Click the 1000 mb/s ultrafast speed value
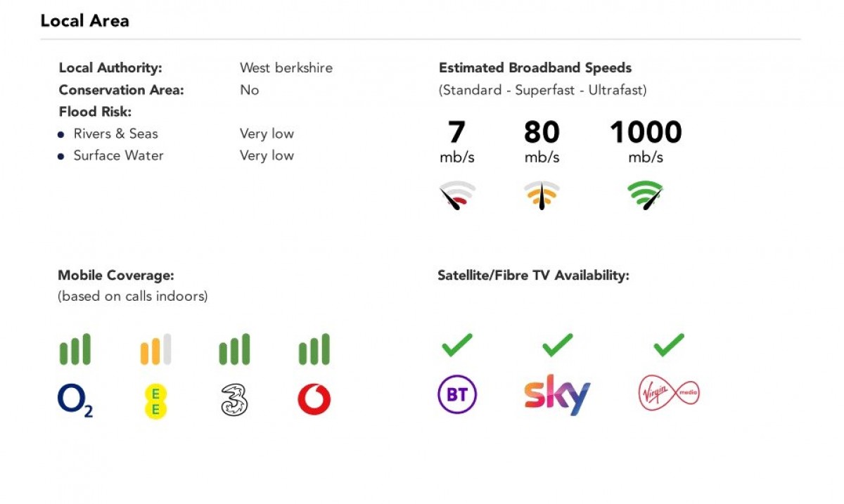Image resolution: width=844 pixels, height=504 pixels. click(646, 133)
